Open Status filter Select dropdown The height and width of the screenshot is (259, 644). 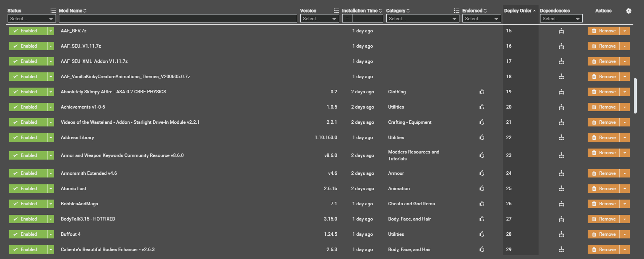coord(32,18)
